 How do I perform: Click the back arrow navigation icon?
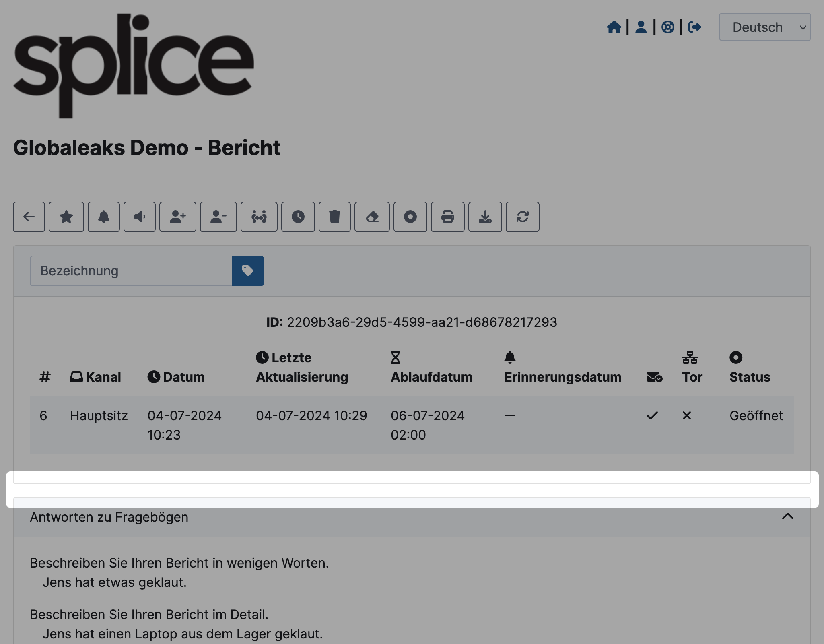click(x=28, y=216)
